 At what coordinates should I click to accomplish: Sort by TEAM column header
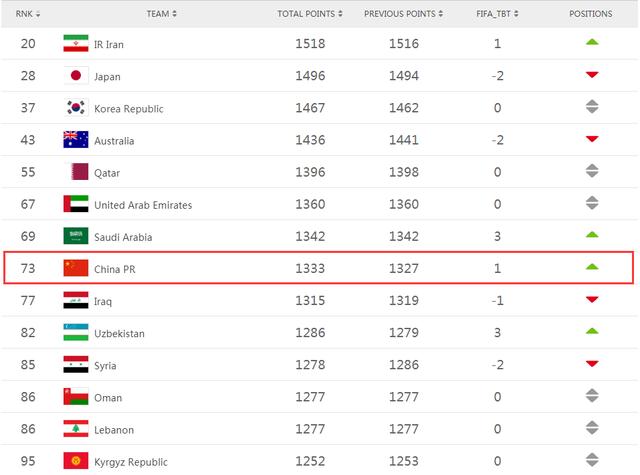click(x=161, y=14)
